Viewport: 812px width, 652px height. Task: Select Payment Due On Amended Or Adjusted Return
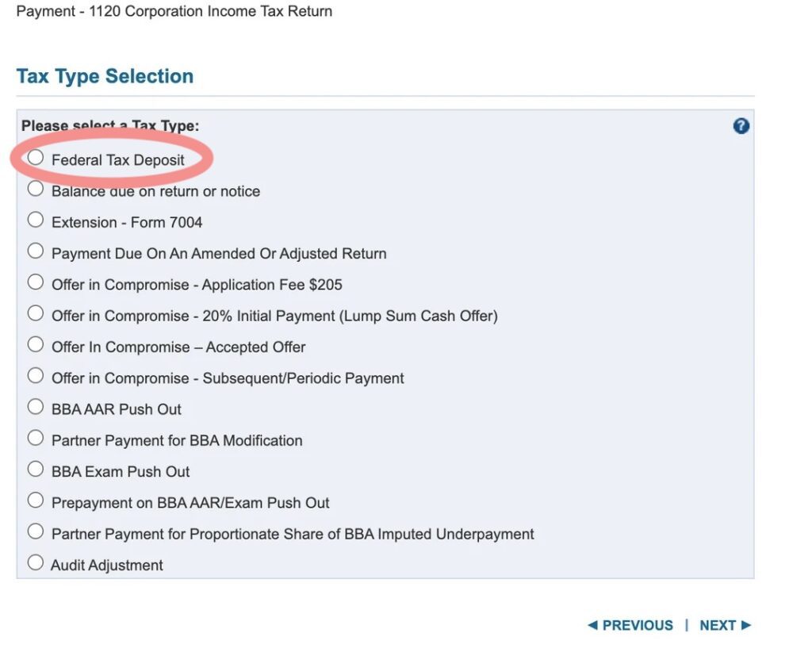(x=36, y=251)
